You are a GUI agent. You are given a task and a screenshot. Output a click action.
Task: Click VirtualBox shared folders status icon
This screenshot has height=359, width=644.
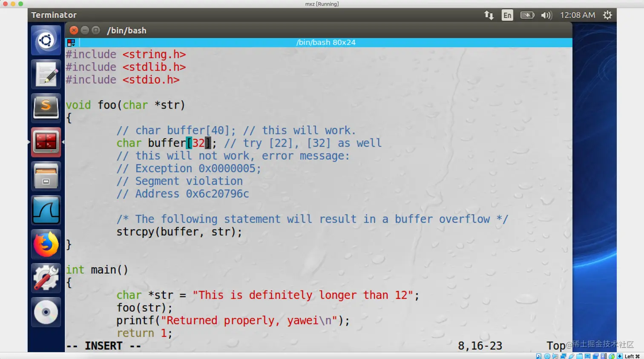[579, 356]
